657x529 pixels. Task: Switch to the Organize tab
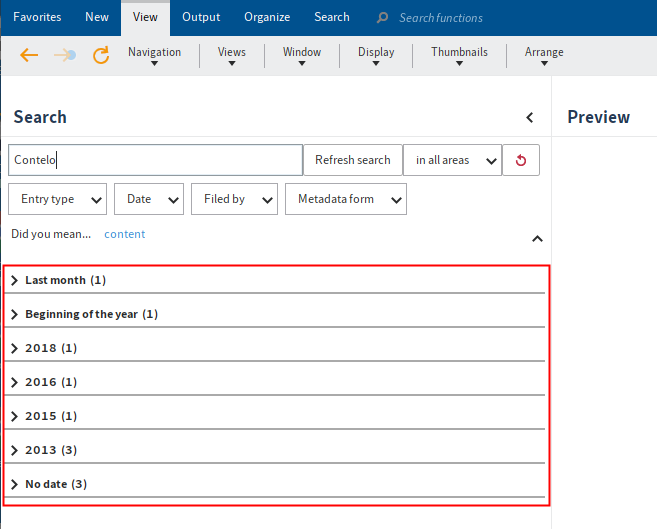267,17
